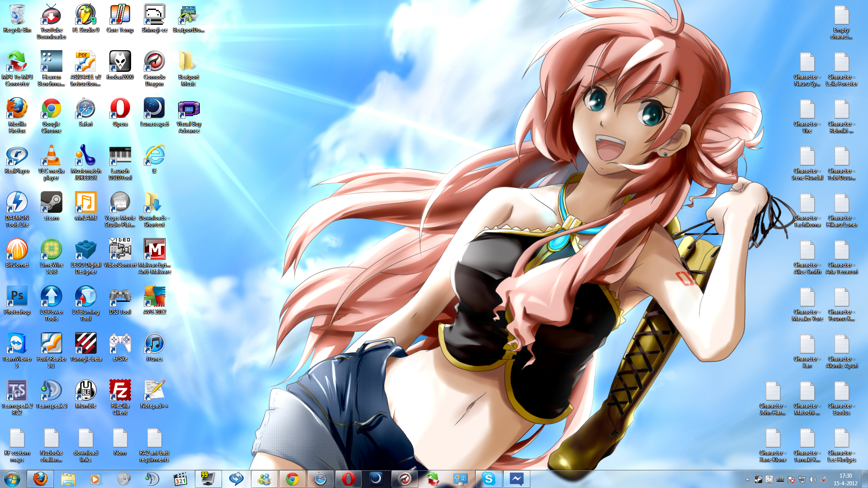Select the VLC media player icon
Image resolution: width=868 pixels, height=488 pixels.
(52, 163)
